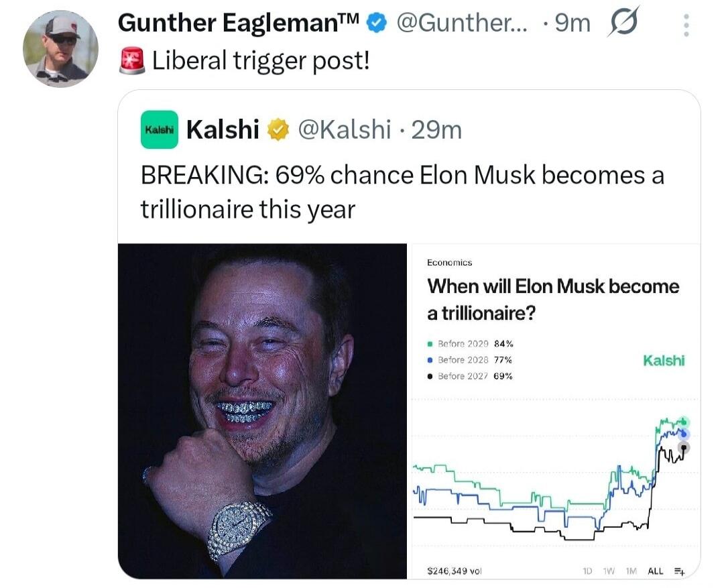Toggle the Before 2027 series legend dot
Viewport: 724px width, 588px height.
[x=429, y=376]
